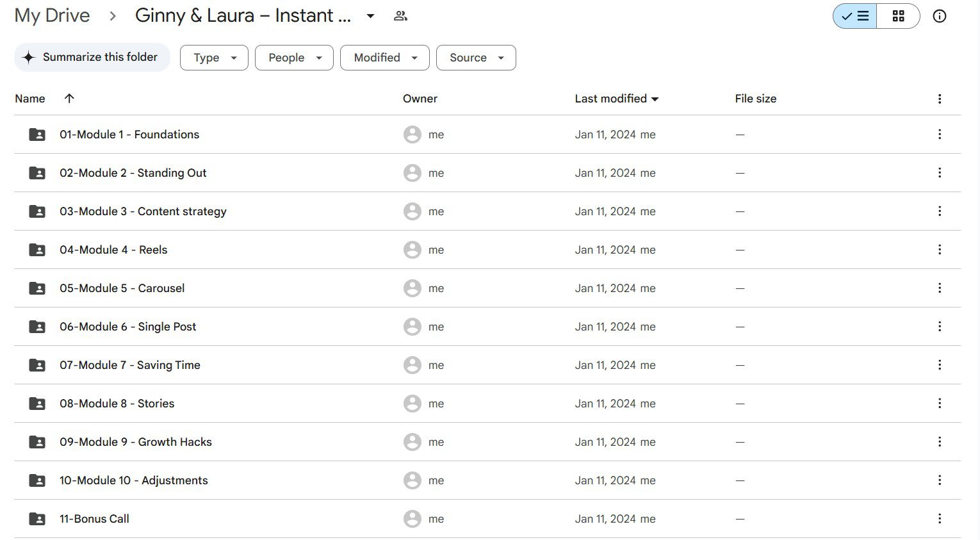980x540 pixels.
Task: Open more actions for 03-Module 3 - Content strategy
Action: tap(939, 211)
